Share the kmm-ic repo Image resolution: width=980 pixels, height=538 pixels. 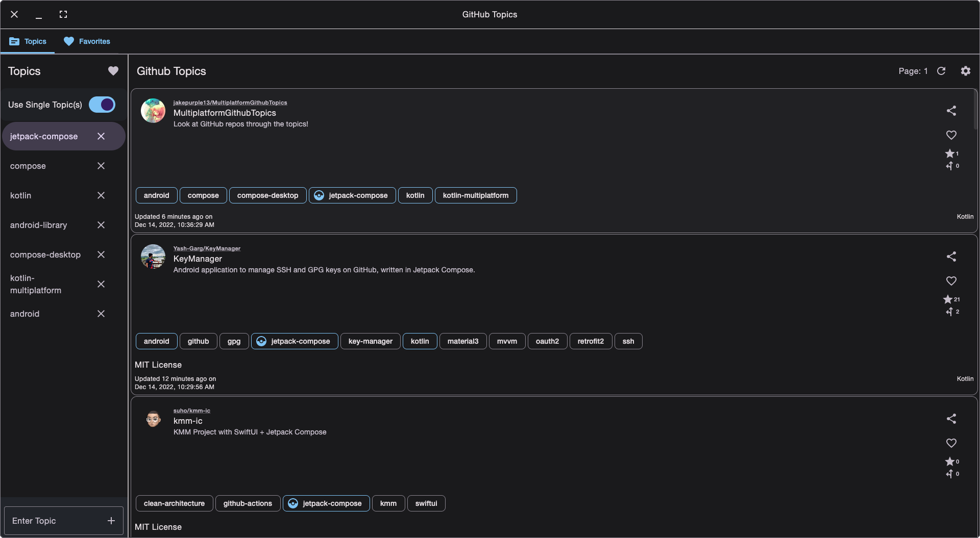[x=951, y=419]
